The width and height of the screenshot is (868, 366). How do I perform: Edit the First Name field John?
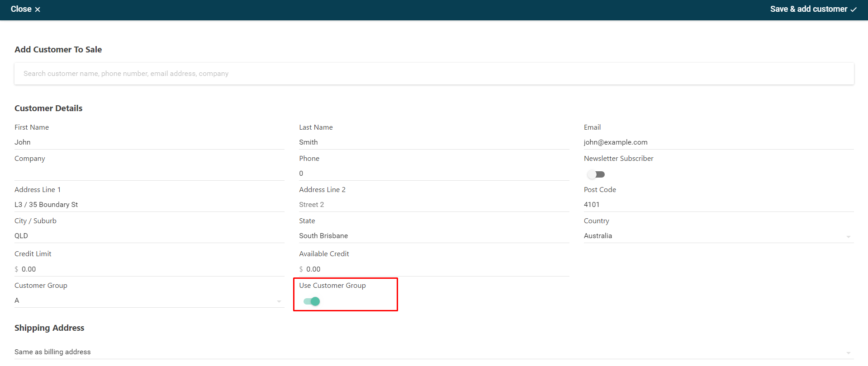149,142
